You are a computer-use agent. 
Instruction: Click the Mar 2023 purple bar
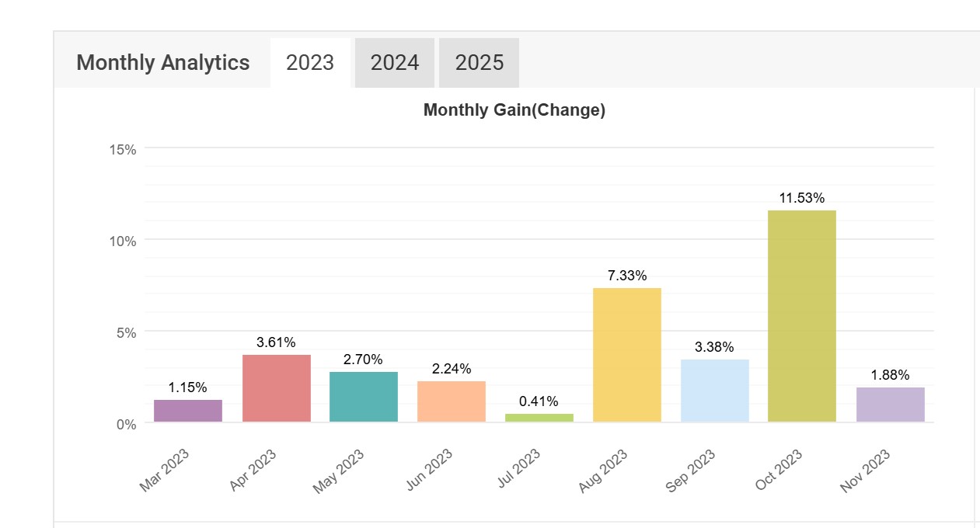pos(188,410)
